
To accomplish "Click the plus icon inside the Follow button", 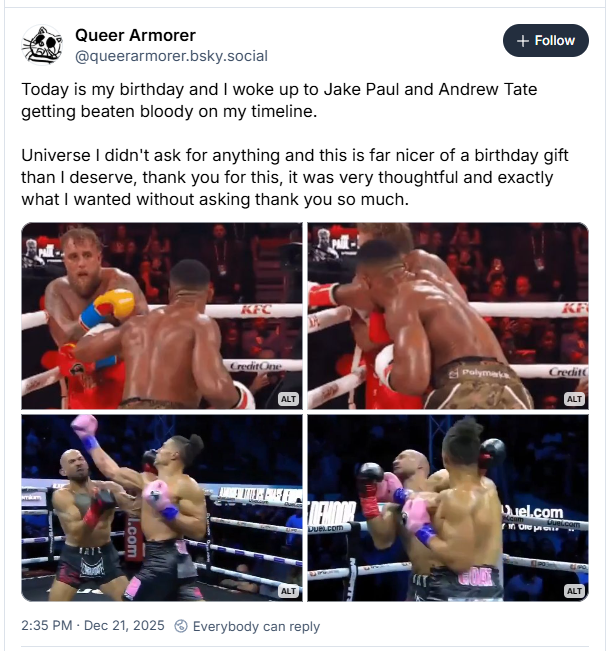I will point(523,41).
